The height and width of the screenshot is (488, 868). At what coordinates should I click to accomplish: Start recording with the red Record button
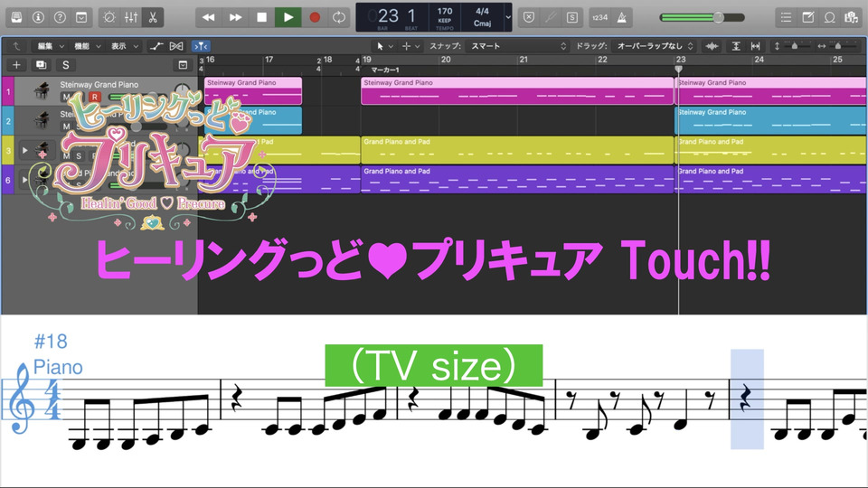click(x=315, y=18)
